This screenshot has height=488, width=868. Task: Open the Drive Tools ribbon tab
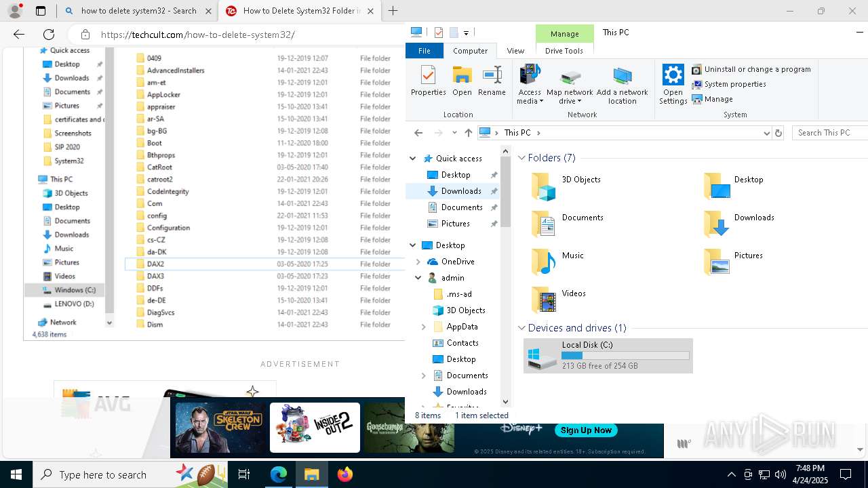click(564, 51)
